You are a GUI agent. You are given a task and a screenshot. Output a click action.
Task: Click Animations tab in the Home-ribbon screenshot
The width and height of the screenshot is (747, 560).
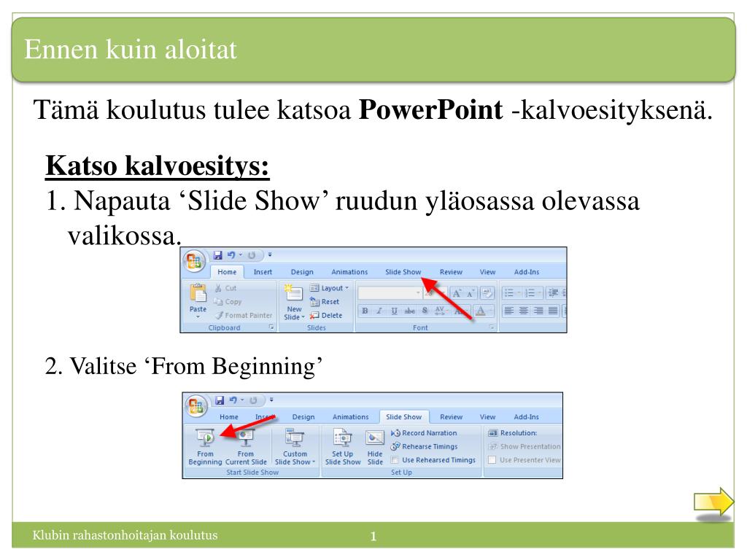coord(349,272)
